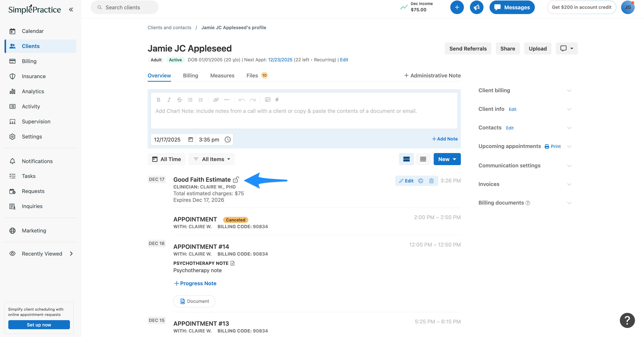Click the client info card icon in editor
This screenshot has height=337, width=644.
pyautogui.click(x=268, y=100)
